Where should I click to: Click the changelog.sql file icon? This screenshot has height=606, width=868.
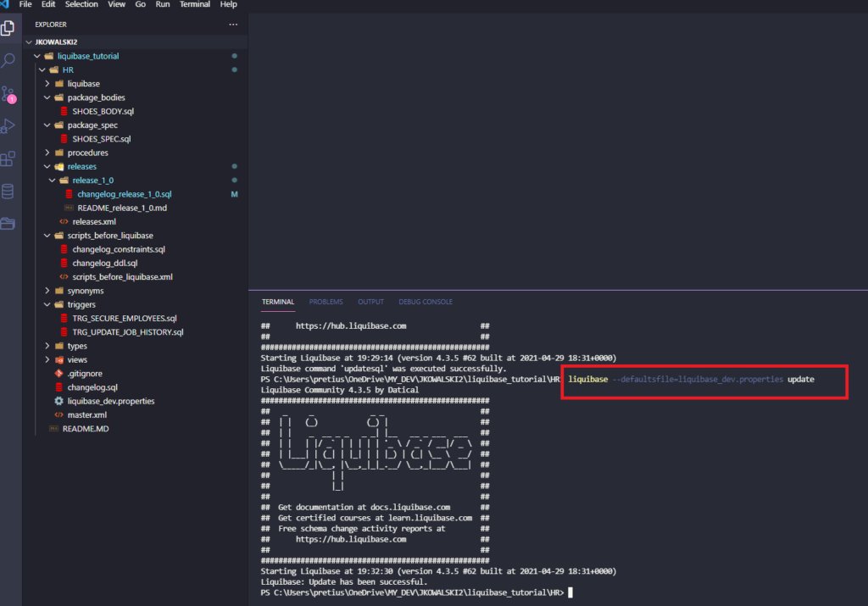(x=59, y=387)
